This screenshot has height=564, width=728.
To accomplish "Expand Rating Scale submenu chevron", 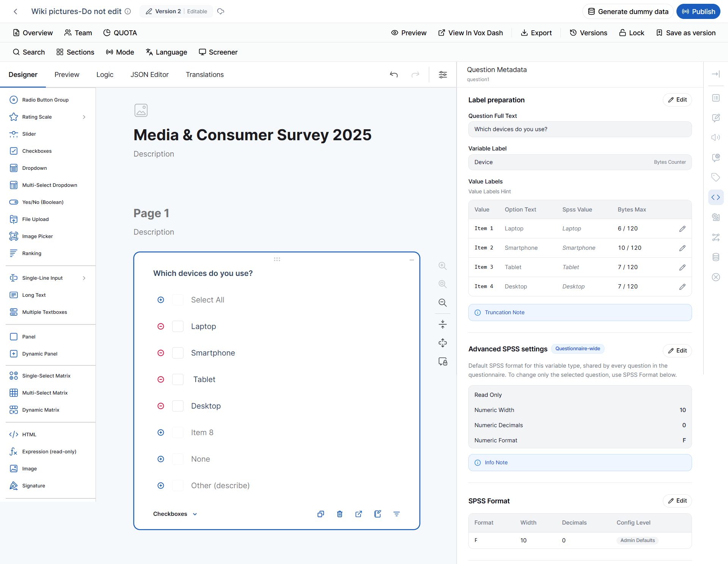I will point(84,117).
